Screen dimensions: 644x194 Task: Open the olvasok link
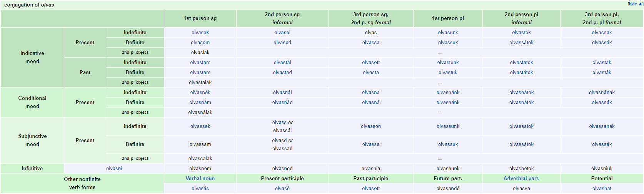click(200, 33)
